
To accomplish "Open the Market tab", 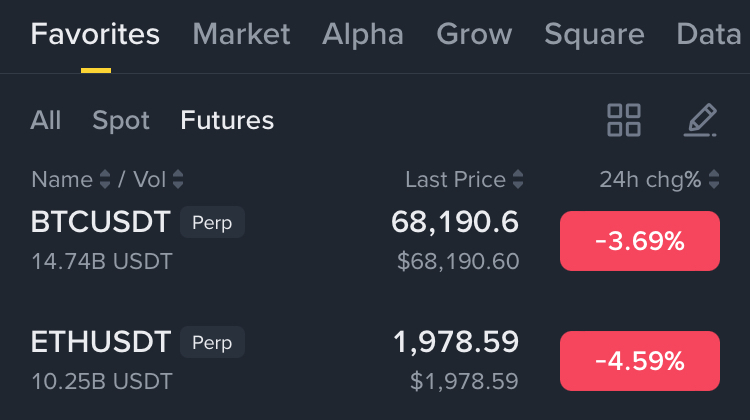I will (241, 34).
